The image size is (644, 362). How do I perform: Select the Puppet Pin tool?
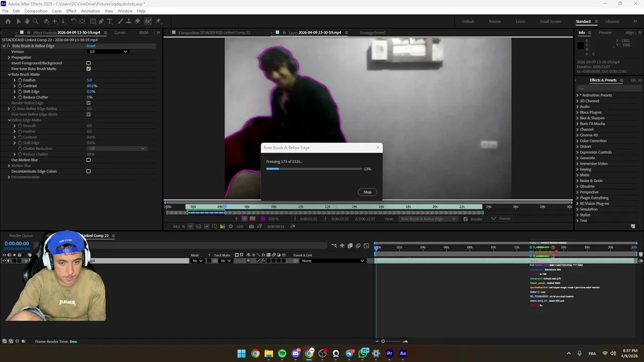pos(158,21)
